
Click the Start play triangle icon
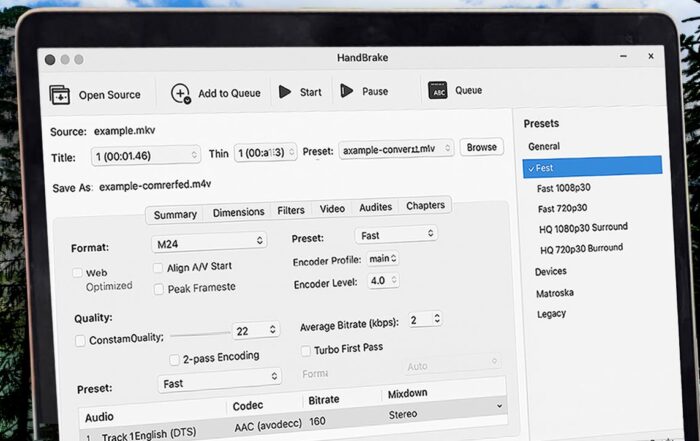(285, 92)
